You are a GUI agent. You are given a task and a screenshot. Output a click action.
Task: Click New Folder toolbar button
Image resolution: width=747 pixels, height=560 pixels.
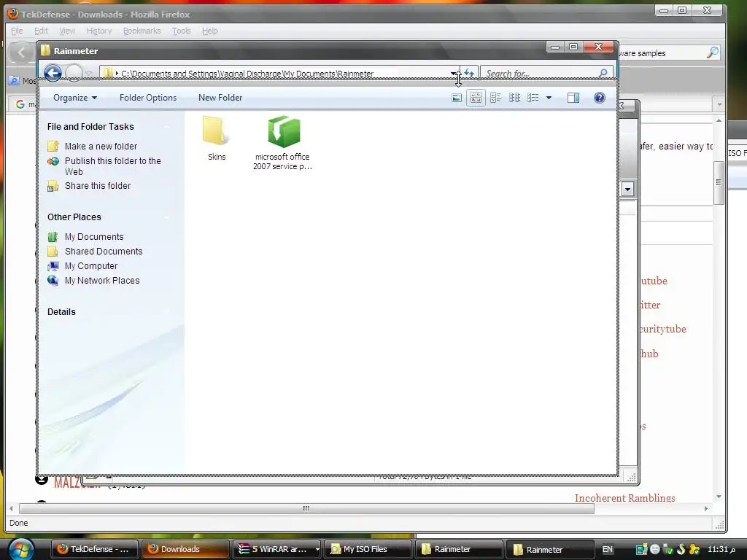click(220, 98)
